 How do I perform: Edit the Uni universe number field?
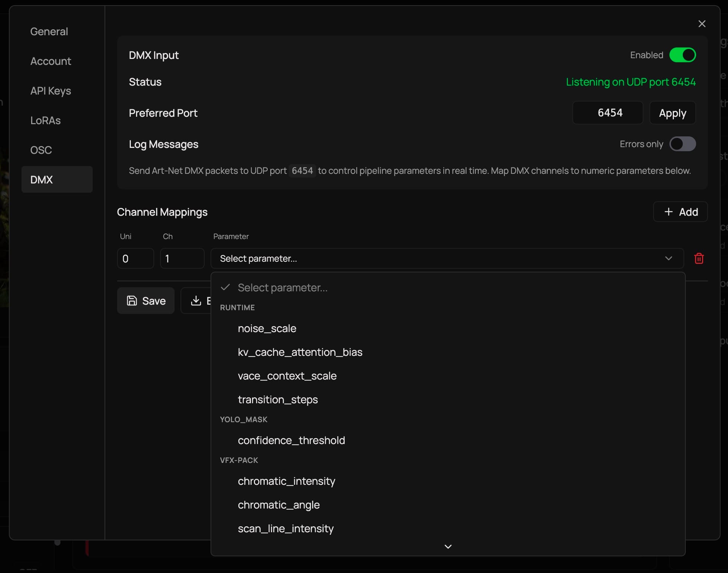click(x=135, y=258)
